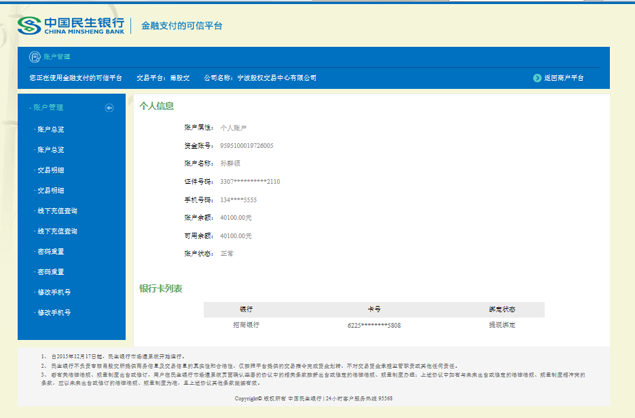Click the 卡号 column header
Image resolution: width=635 pixels, height=418 pixels.
(x=374, y=309)
